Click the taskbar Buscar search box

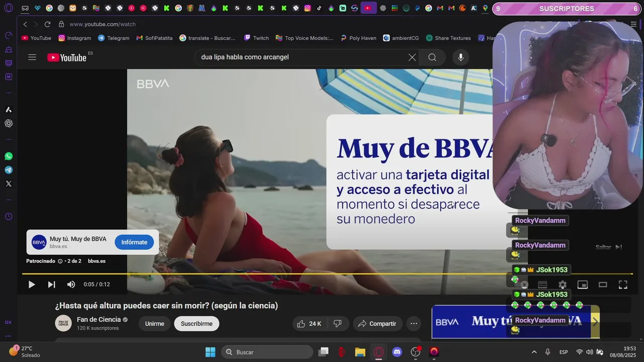click(x=267, y=352)
